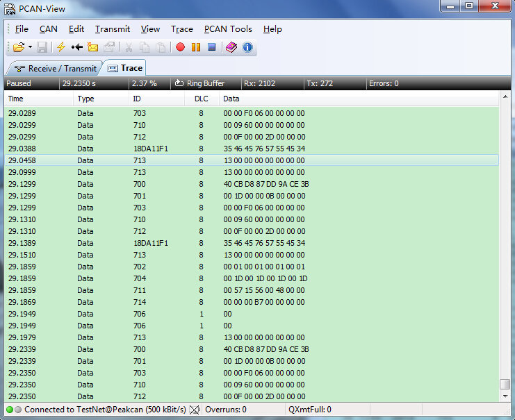Click the ID column header
Viewport: 515px width, 420px height.
point(156,99)
